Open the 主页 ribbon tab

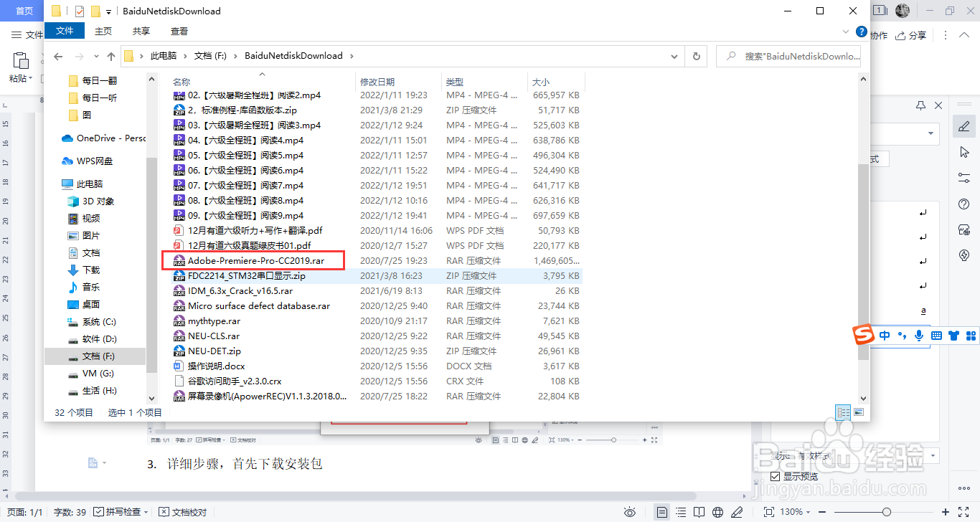coord(103,31)
